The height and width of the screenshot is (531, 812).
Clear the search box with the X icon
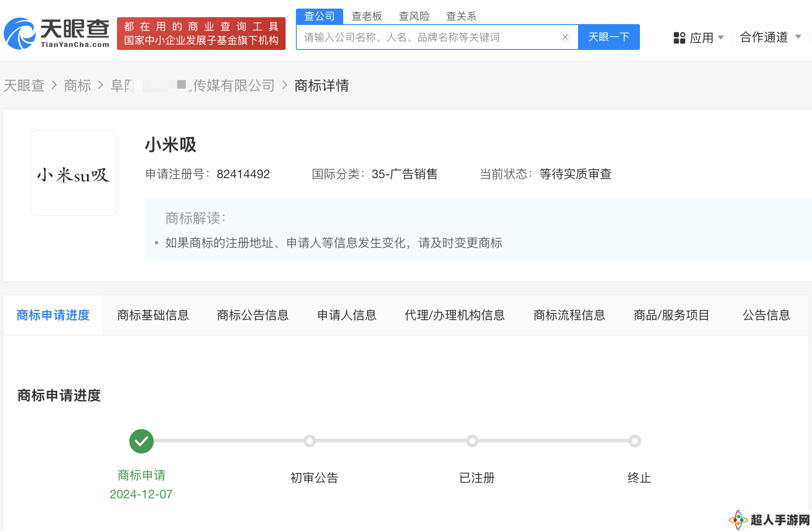click(x=565, y=37)
